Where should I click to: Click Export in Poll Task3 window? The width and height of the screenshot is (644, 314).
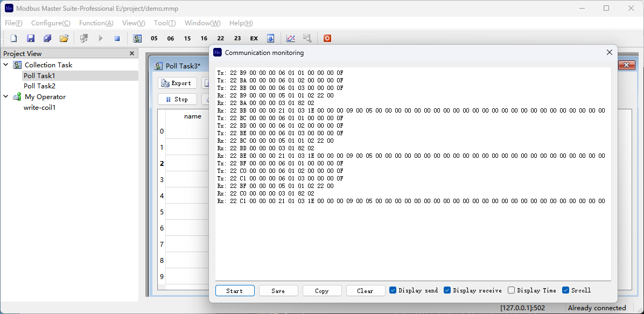click(x=178, y=83)
